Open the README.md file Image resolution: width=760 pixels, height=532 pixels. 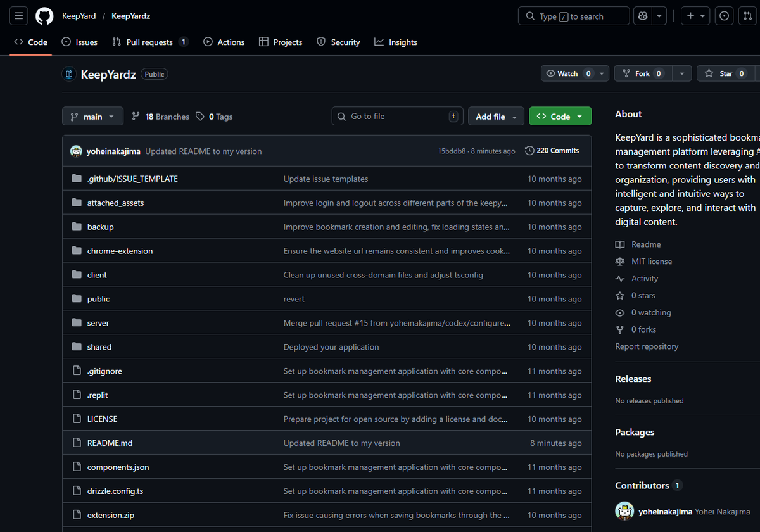click(x=110, y=443)
